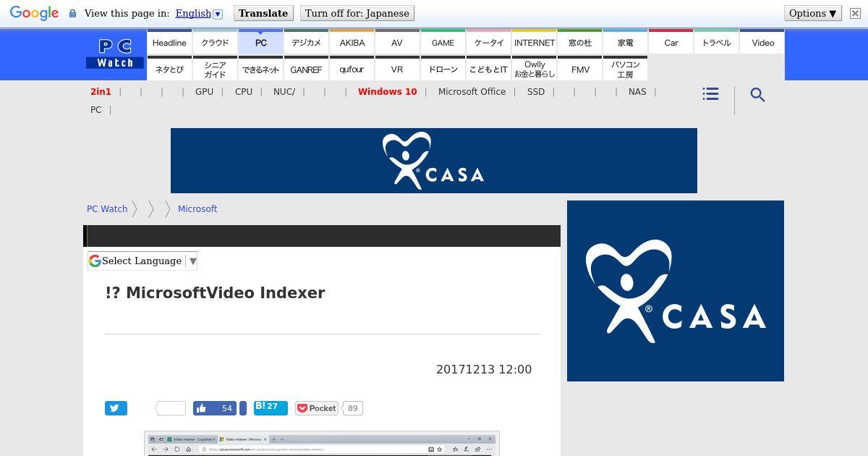Open English language dropdown in translate bar

[x=198, y=13]
